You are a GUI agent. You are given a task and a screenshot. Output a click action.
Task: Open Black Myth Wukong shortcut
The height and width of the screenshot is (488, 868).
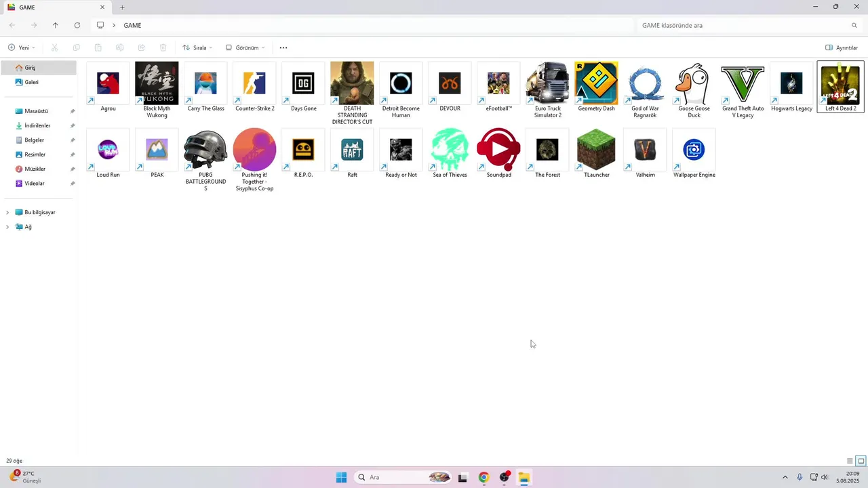click(x=157, y=90)
